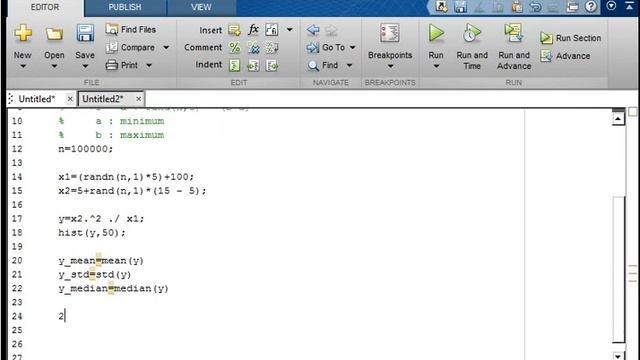Close the Untitled2* document tab

click(138, 99)
